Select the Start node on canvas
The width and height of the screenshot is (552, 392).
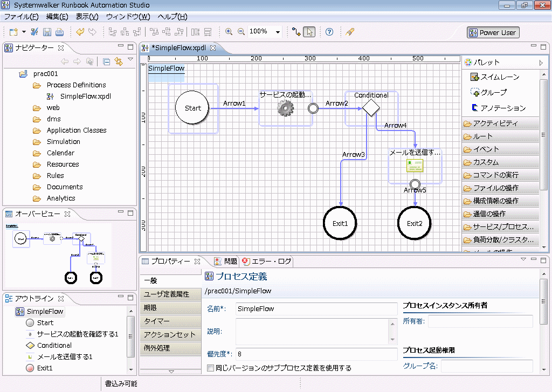[x=192, y=108]
